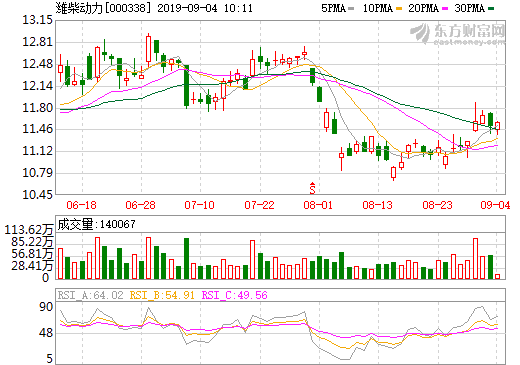Click the date label 06-18
Image resolution: width=520 pixels, height=365 pixels.
pos(81,205)
